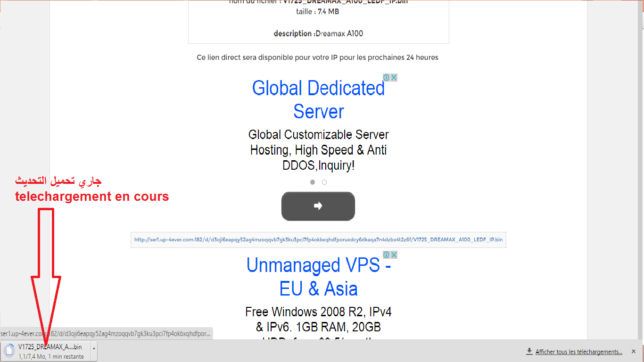Close the downloads bar with the X
The image size is (644, 362).
point(634,351)
